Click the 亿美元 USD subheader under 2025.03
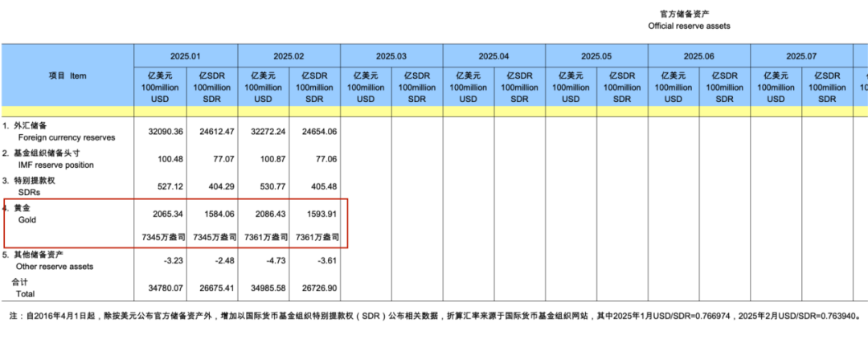868x343 pixels. (x=366, y=88)
